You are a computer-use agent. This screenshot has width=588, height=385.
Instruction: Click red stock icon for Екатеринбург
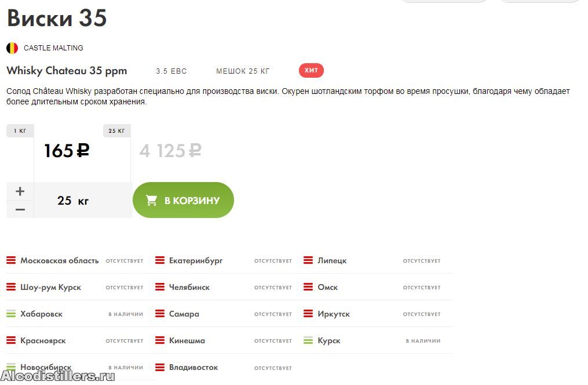160,260
